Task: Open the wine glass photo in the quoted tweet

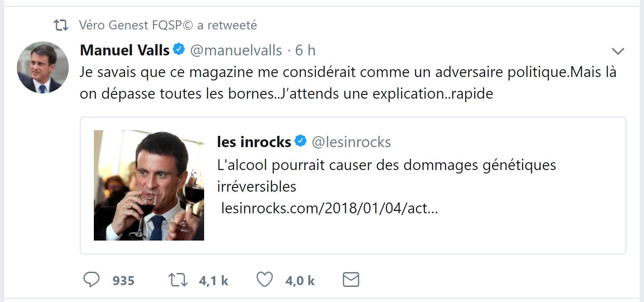Action: [x=149, y=186]
